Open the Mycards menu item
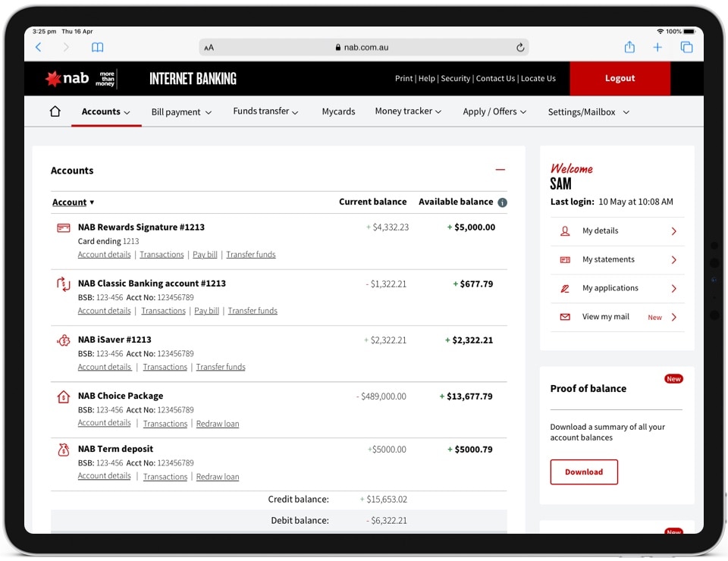This screenshot has width=728, height=561. click(338, 111)
